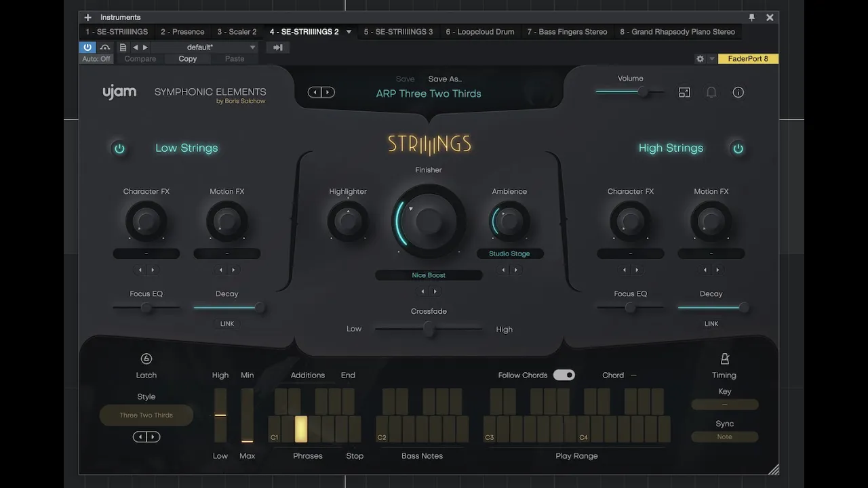The width and height of the screenshot is (868, 488).
Task: Go to previous host preset arrow
Action: tap(135, 47)
